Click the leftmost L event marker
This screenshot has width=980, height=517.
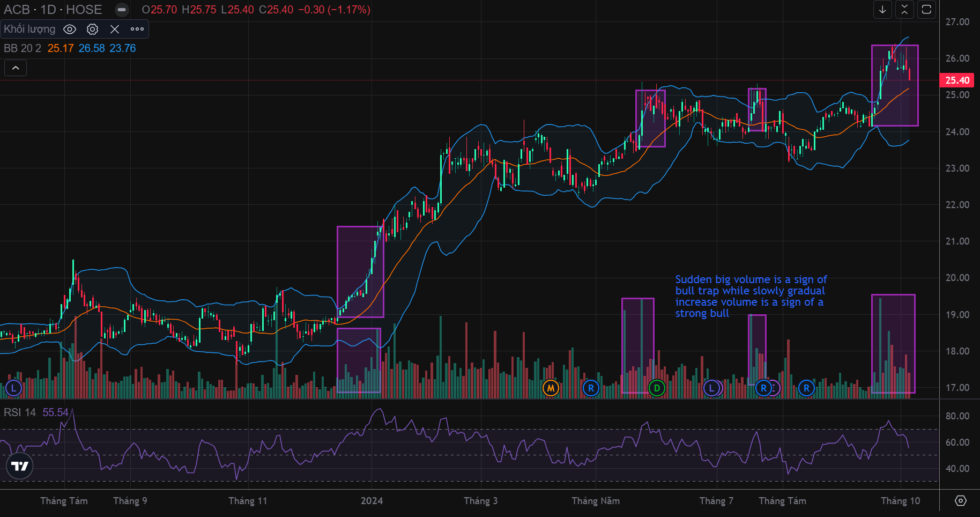coord(13,388)
